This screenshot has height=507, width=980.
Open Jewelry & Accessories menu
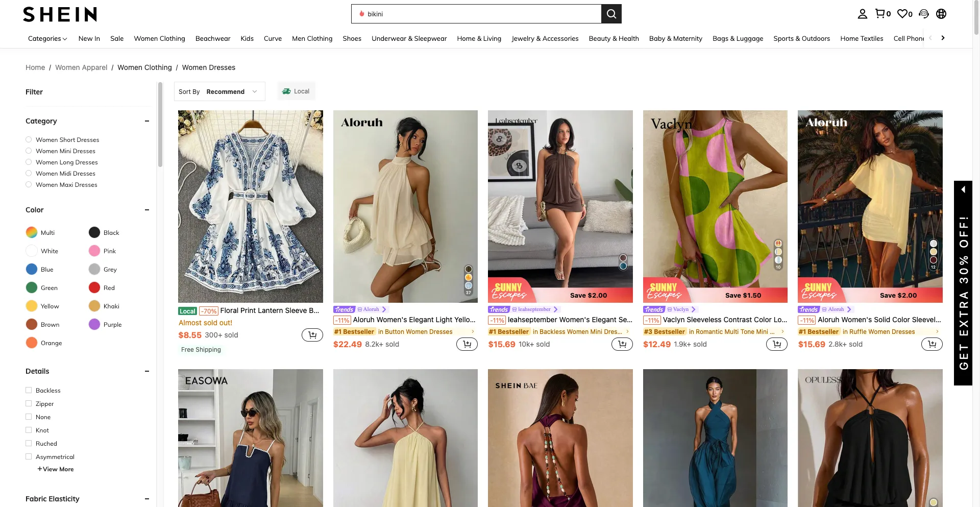click(x=545, y=38)
